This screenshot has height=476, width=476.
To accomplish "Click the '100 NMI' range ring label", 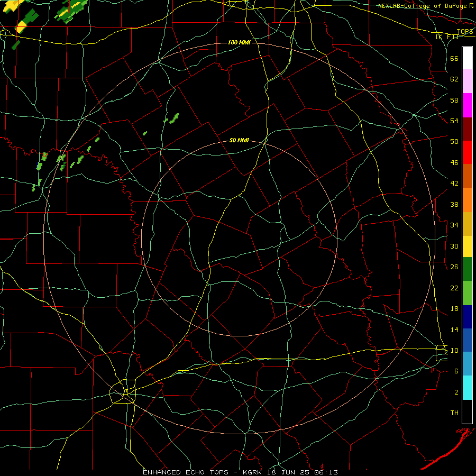I will click(x=239, y=42).
